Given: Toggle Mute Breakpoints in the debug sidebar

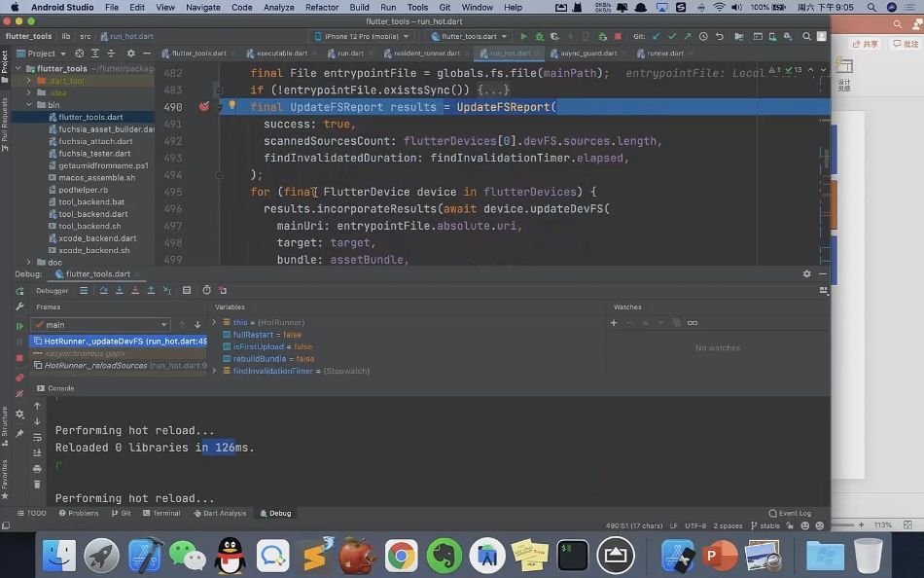Looking at the screenshot, I should (19, 393).
